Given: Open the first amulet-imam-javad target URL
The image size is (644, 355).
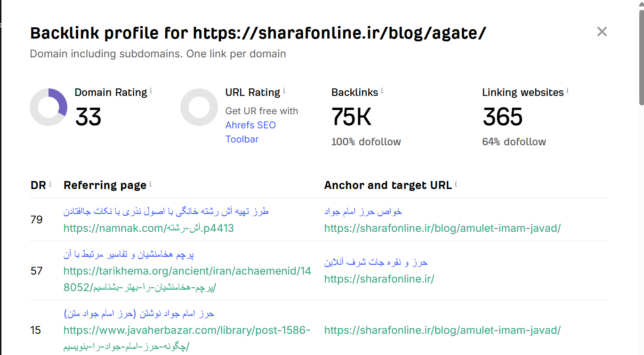Looking at the screenshot, I should [443, 229].
